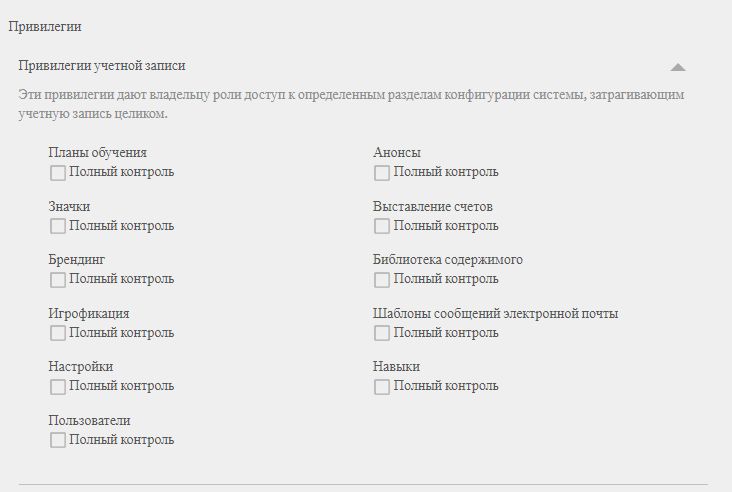Toggle Полный контроль for Пользователи

click(58, 440)
